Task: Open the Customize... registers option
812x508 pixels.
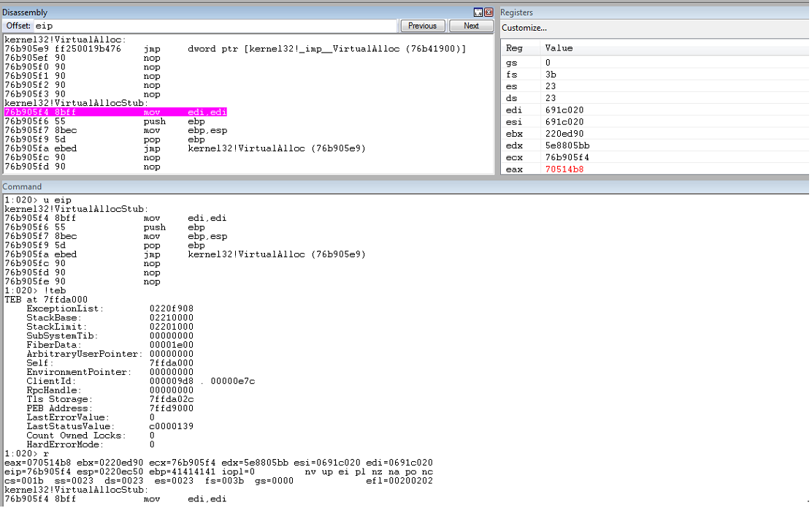Action: tap(524, 28)
